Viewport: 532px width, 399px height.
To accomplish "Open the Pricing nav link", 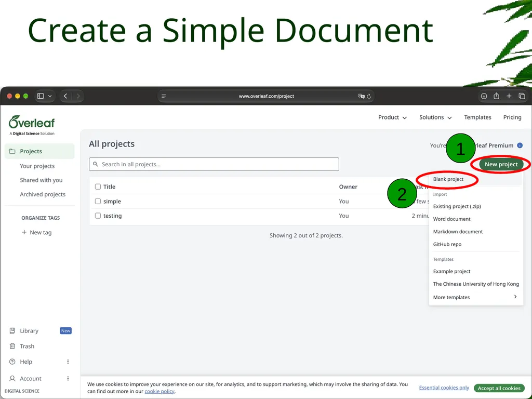I will 512,117.
